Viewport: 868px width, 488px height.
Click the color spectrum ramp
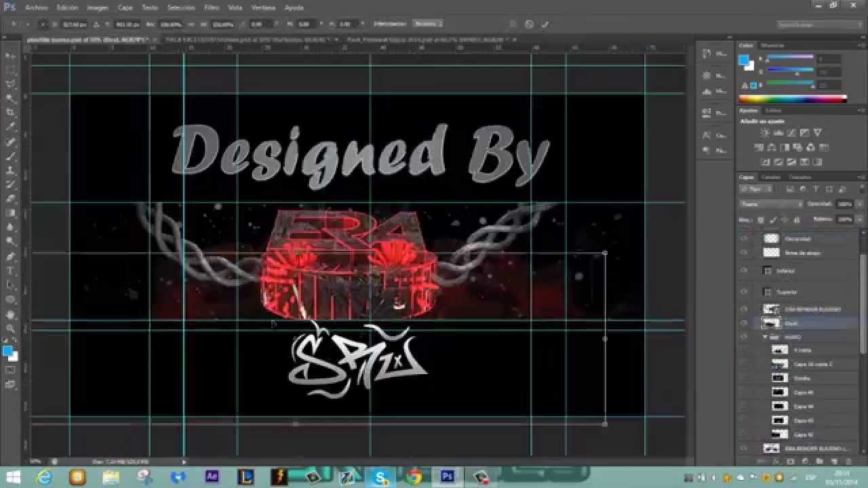coord(792,99)
